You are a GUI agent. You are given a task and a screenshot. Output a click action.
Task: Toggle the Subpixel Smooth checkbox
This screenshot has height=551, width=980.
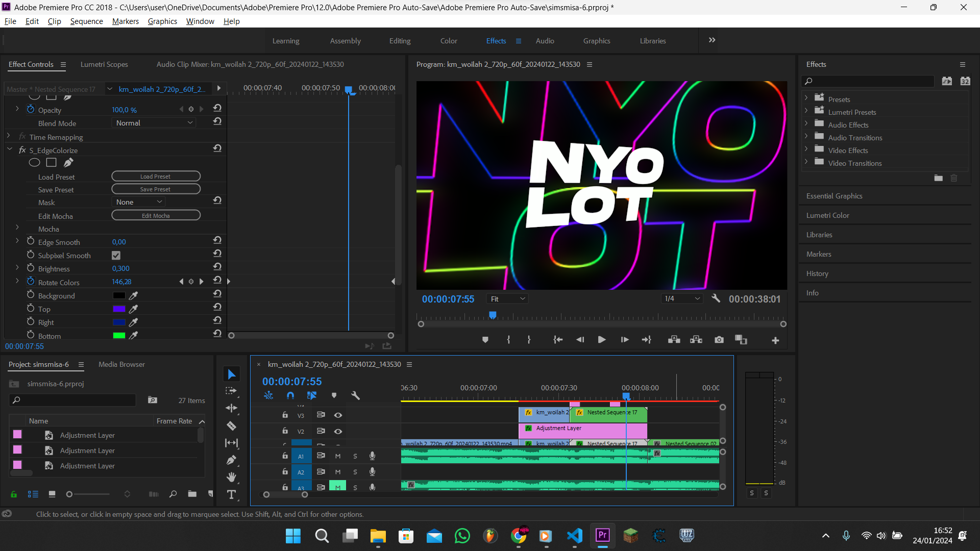(x=116, y=255)
